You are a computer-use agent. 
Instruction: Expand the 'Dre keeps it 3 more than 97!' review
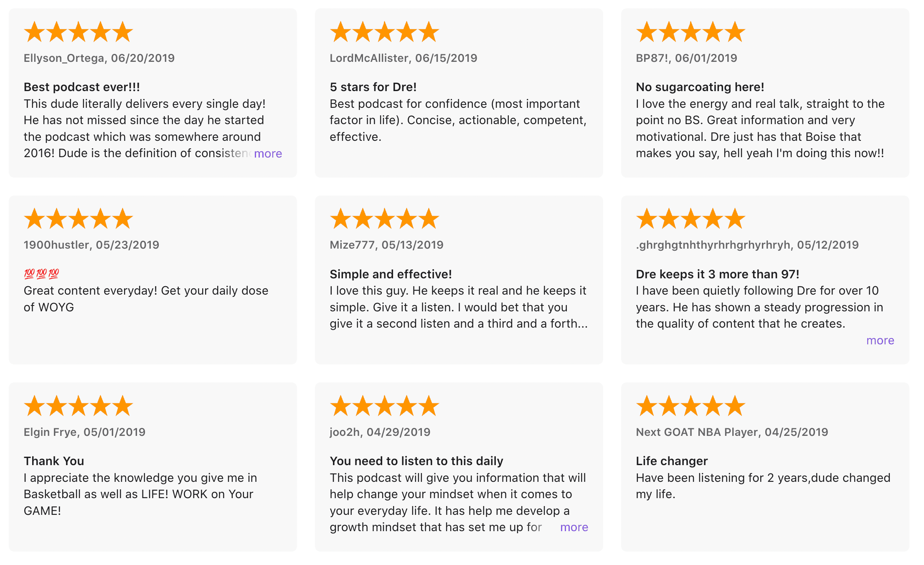[x=880, y=341]
